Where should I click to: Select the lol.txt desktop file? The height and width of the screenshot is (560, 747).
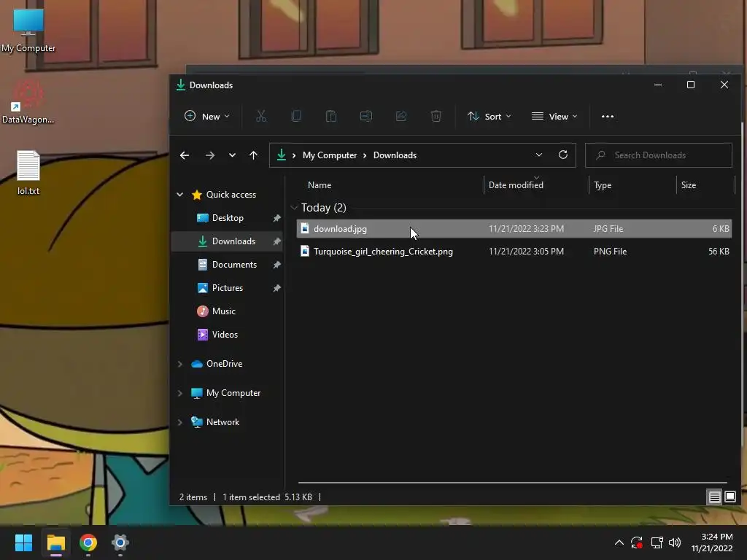(x=28, y=173)
